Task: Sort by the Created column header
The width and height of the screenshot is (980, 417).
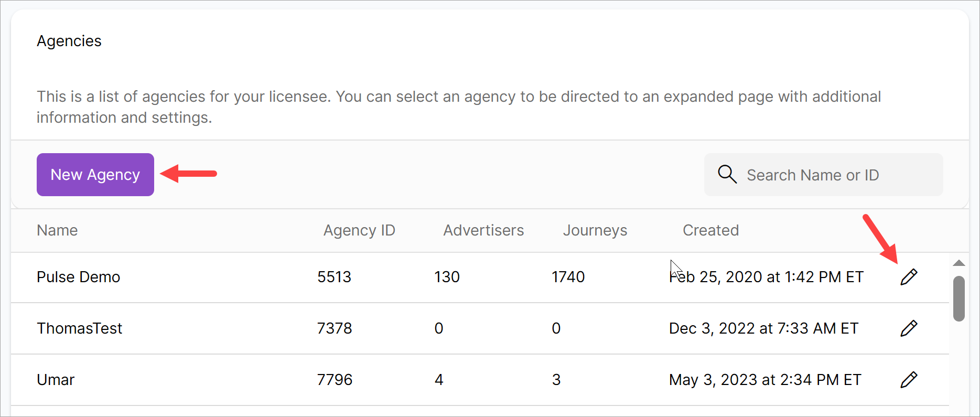Action: (x=710, y=230)
